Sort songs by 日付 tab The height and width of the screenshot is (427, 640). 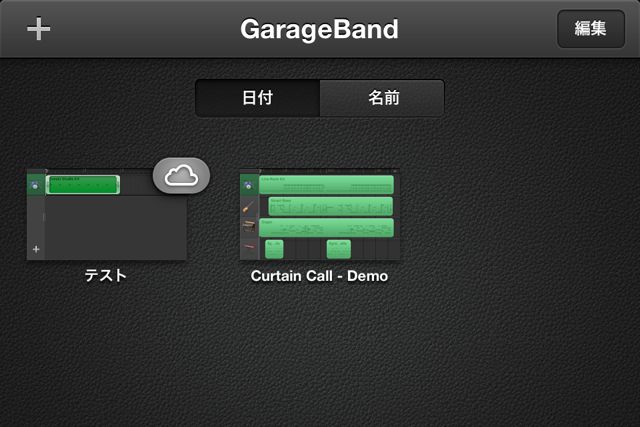pos(258,98)
